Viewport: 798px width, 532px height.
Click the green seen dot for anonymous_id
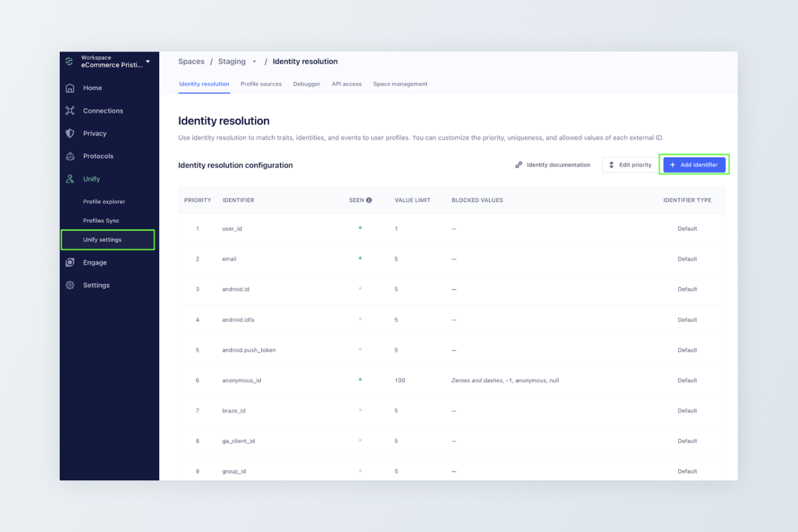tap(360, 380)
